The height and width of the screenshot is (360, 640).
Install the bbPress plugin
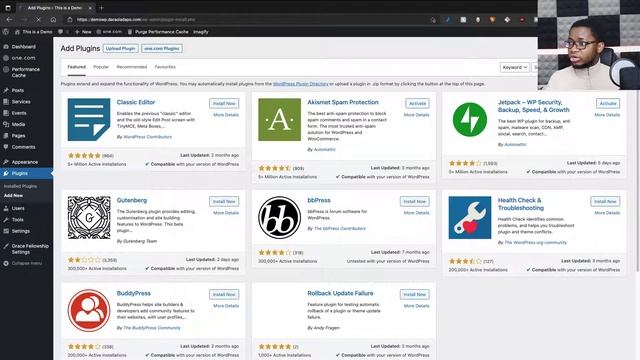click(x=415, y=202)
